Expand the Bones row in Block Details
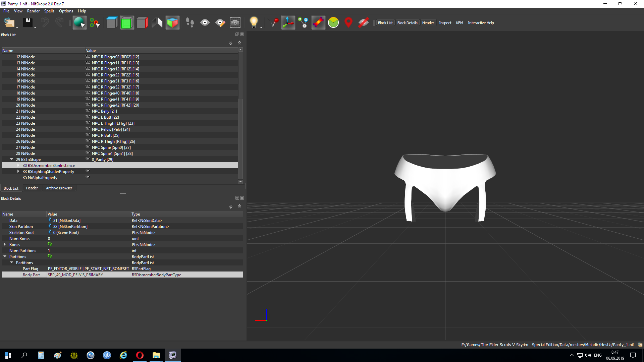The image size is (644, 362). (x=5, y=245)
